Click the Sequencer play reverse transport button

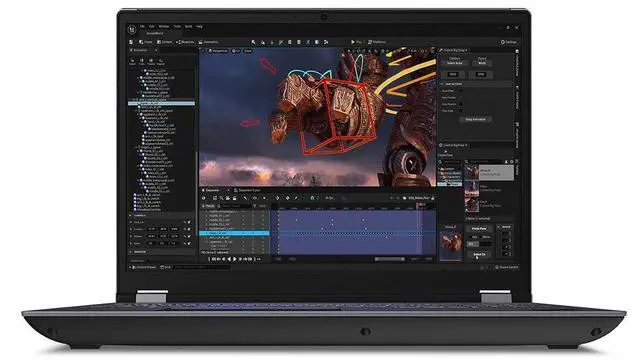coord(229,259)
